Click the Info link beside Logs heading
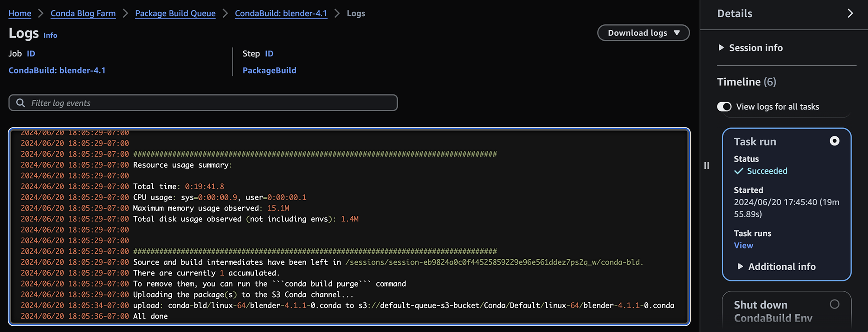The image size is (868, 332). click(x=50, y=35)
